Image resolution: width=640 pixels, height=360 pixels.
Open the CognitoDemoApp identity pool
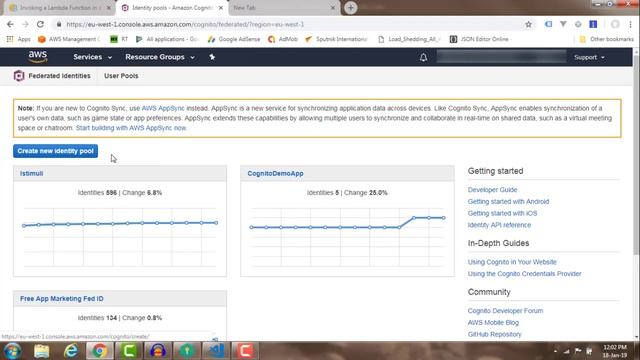275,173
